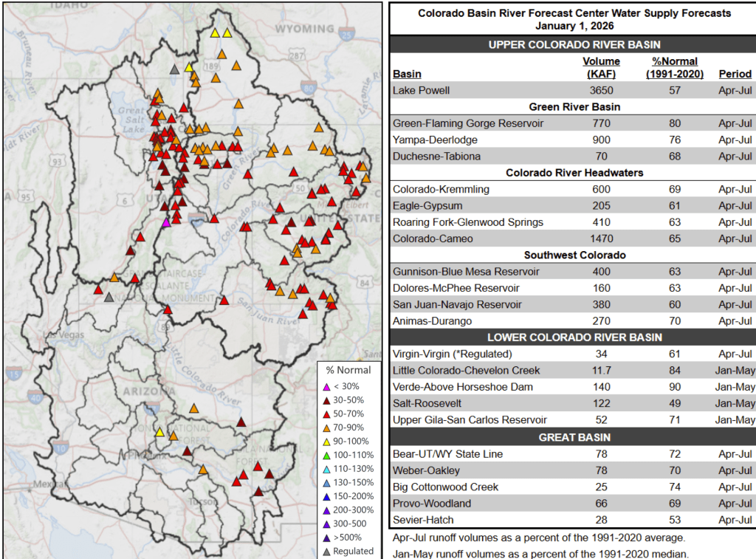Select the Sevier-Hatch basin row
756x559 pixels.
click(x=574, y=521)
